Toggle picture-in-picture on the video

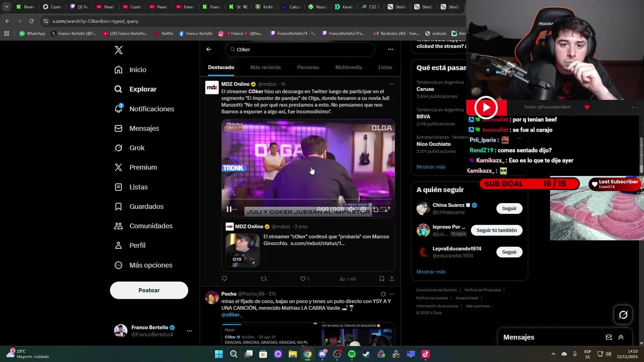[x=375, y=209]
